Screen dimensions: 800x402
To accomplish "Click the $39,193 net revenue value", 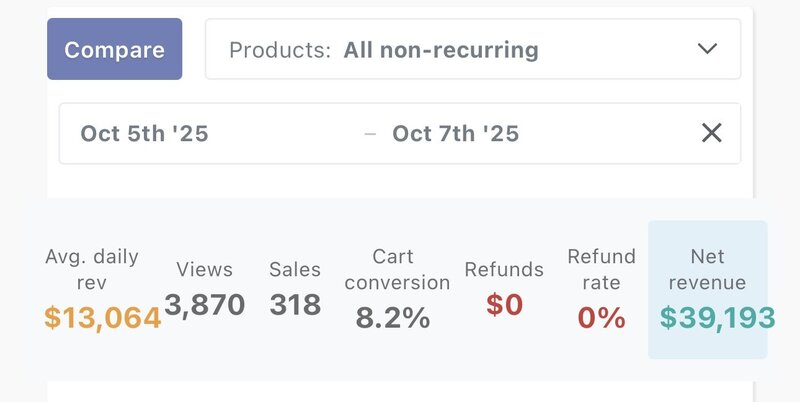I will coord(717,318).
